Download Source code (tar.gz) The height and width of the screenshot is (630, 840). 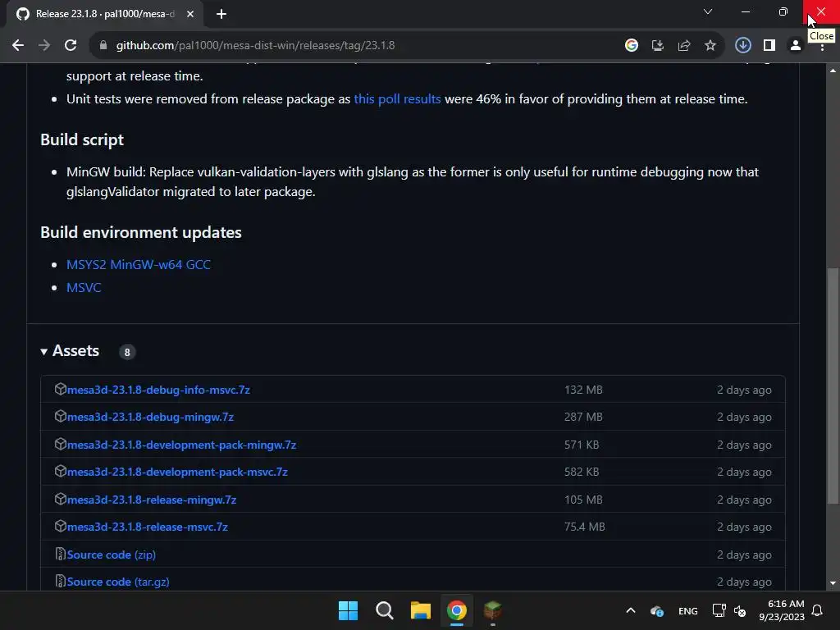click(118, 582)
